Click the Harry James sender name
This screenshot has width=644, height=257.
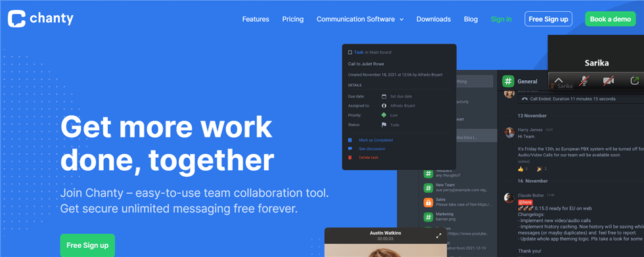[530, 129]
